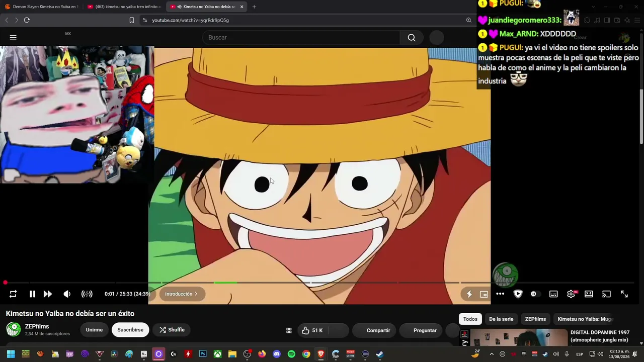The image size is (644, 362).
Task: Switch to theater mode
Action: tap(589, 294)
